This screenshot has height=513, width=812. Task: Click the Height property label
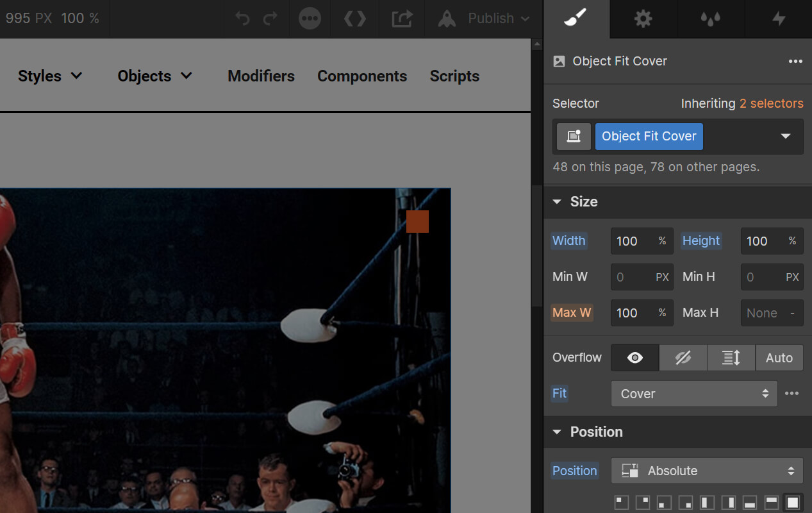(701, 241)
